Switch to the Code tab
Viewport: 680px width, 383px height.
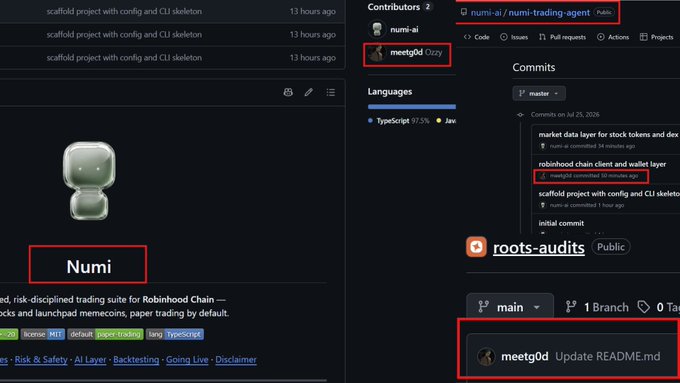(477, 37)
